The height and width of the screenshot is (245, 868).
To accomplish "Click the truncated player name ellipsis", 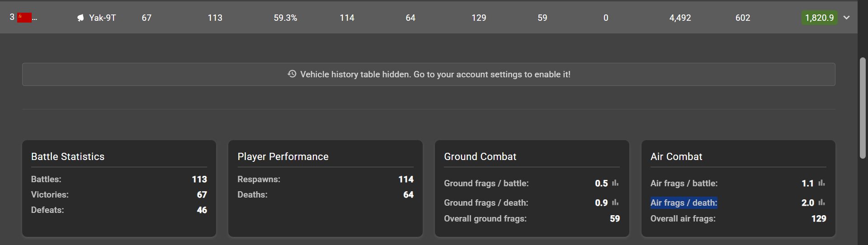I will click(x=35, y=18).
